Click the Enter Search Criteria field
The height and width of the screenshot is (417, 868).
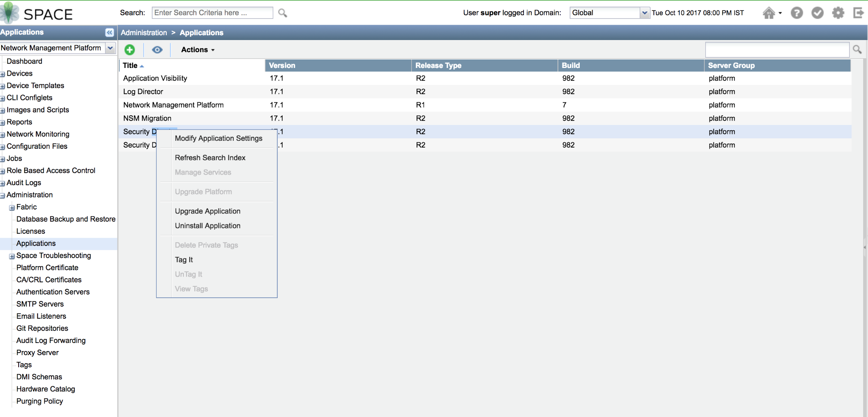(212, 13)
